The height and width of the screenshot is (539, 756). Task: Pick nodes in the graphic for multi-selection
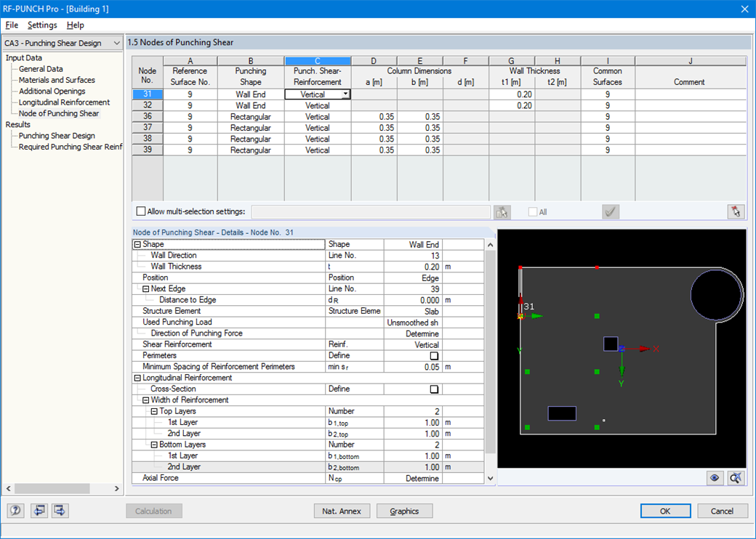(501, 211)
